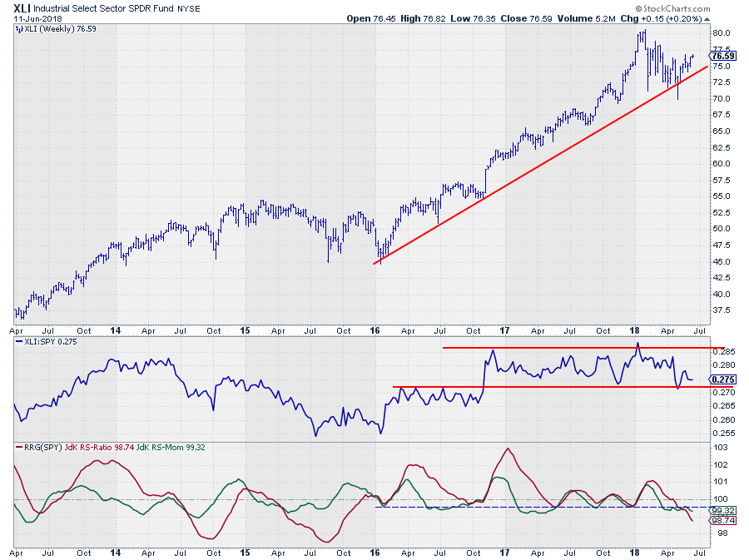
Task: Click the 0.265 axis label
Action: [x=723, y=406]
